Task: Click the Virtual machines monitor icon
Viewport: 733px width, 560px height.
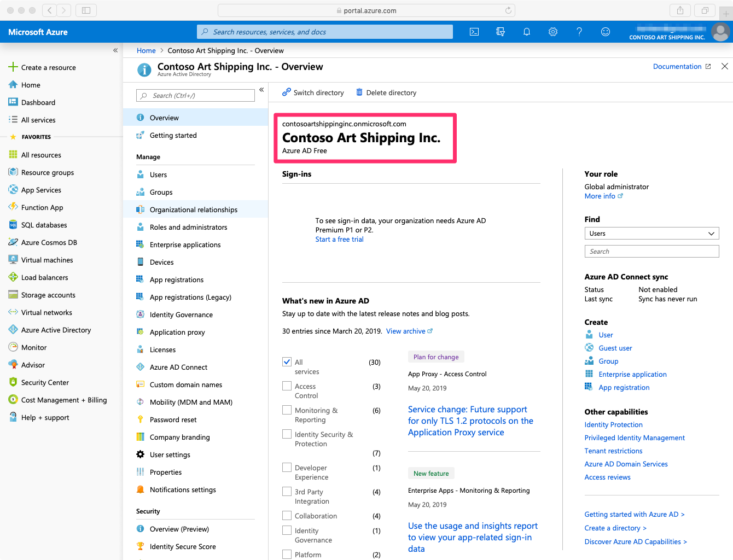Action: [x=13, y=259]
